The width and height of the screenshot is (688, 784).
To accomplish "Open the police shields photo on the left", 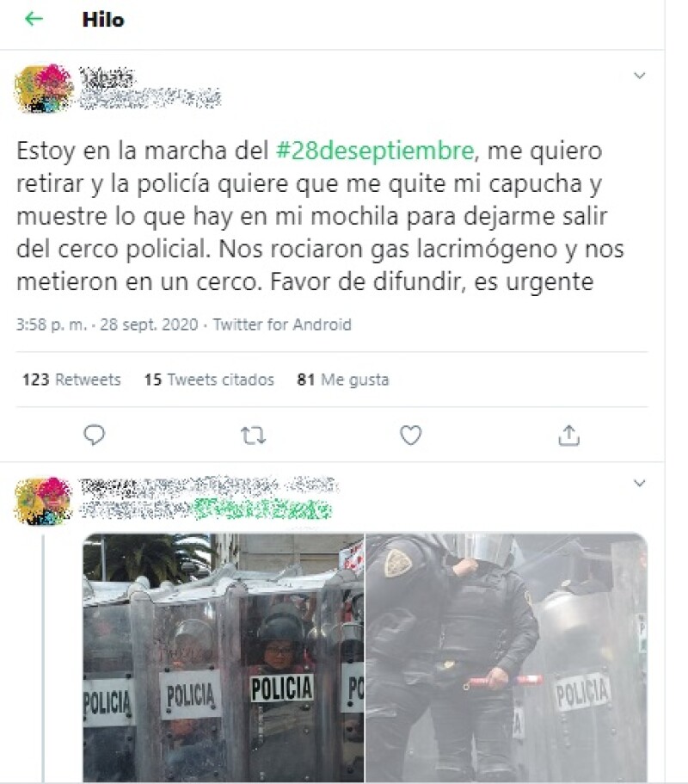I will [224, 657].
